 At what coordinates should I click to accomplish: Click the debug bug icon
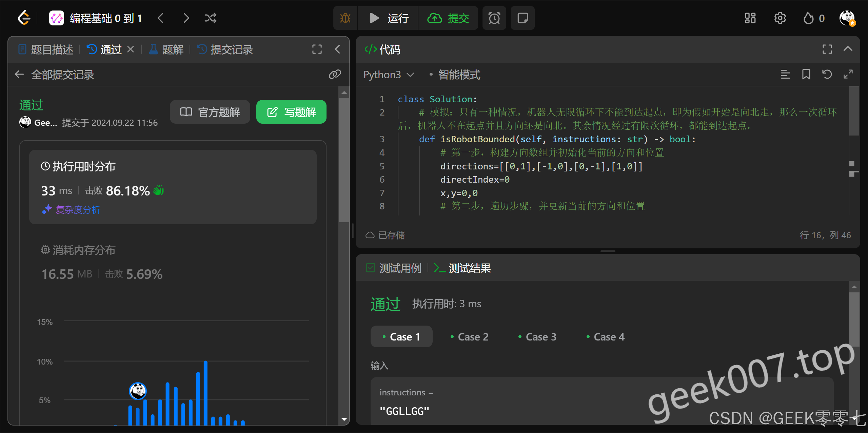[x=345, y=18]
